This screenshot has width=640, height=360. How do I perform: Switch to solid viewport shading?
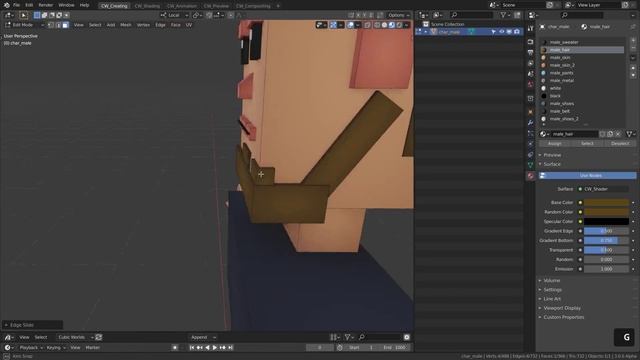[384, 25]
